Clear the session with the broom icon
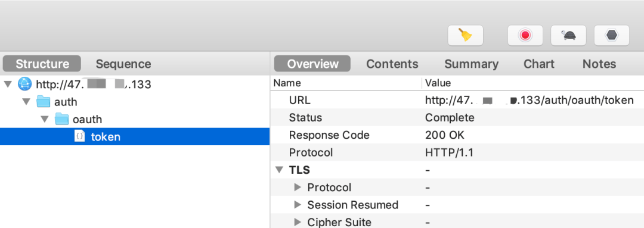 [465, 35]
